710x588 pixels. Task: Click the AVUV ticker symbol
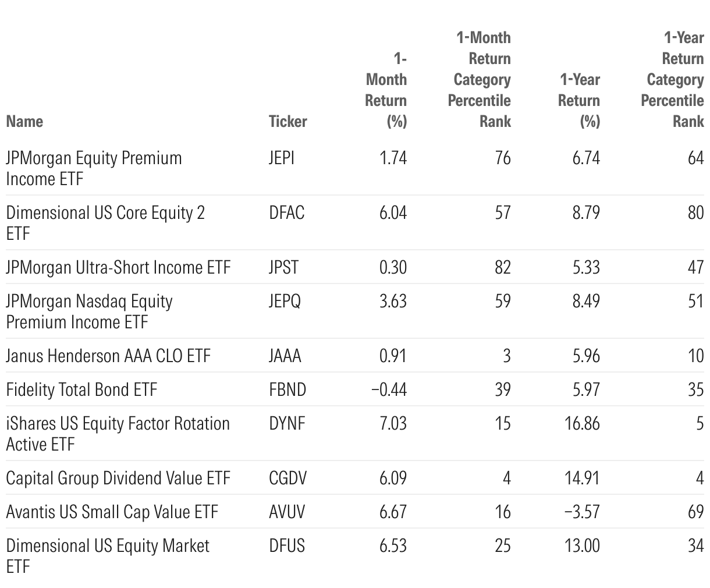click(287, 512)
